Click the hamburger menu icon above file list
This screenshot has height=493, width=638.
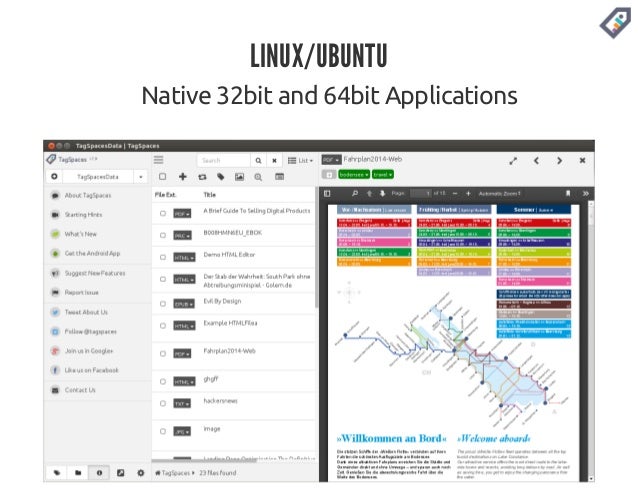[x=158, y=160]
